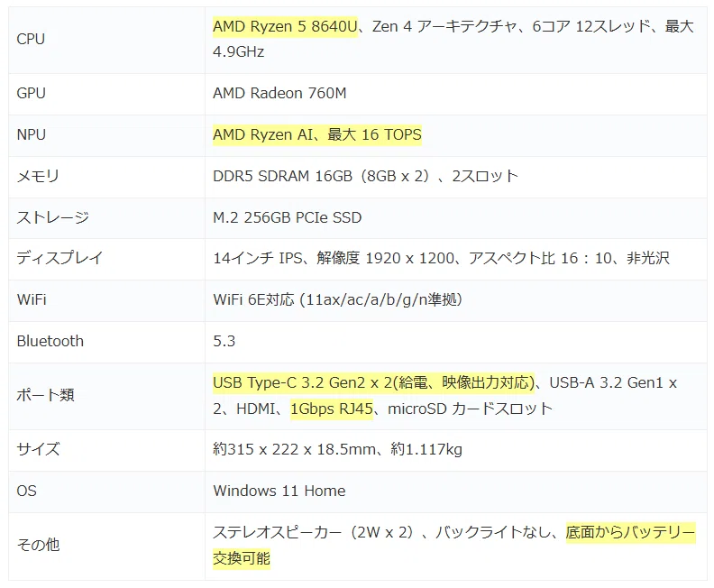
Task: Click 約315 x 222 x 18.5mm size value
Action: 337,449
